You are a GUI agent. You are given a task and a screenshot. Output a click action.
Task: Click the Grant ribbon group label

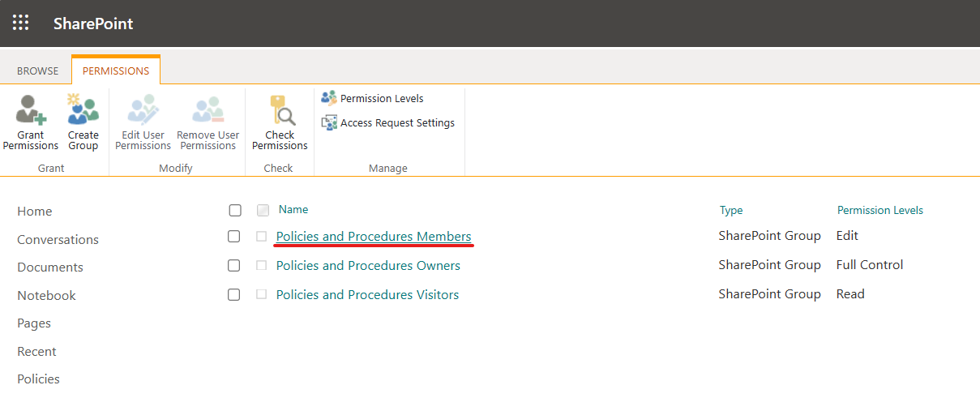pyautogui.click(x=51, y=169)
